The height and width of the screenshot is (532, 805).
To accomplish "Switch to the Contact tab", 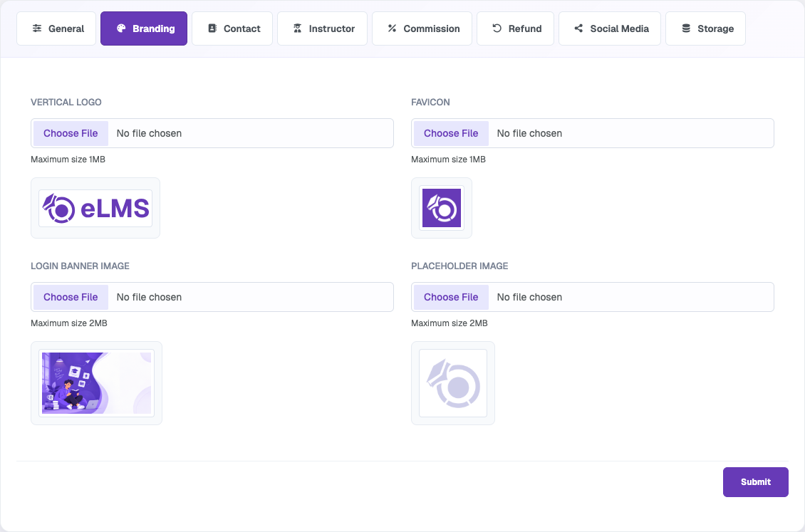I will coord(232,28).
